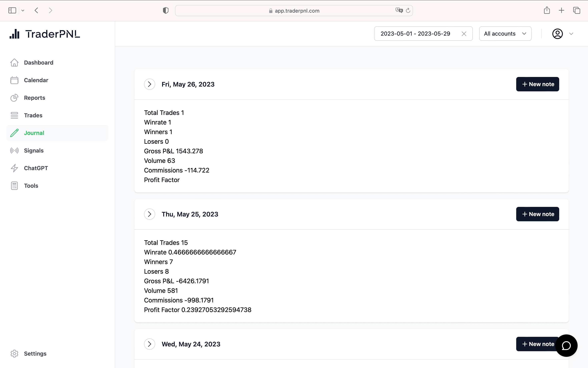Open the Signals broadcast icon

pyautogui.click(x=14, y=150)
